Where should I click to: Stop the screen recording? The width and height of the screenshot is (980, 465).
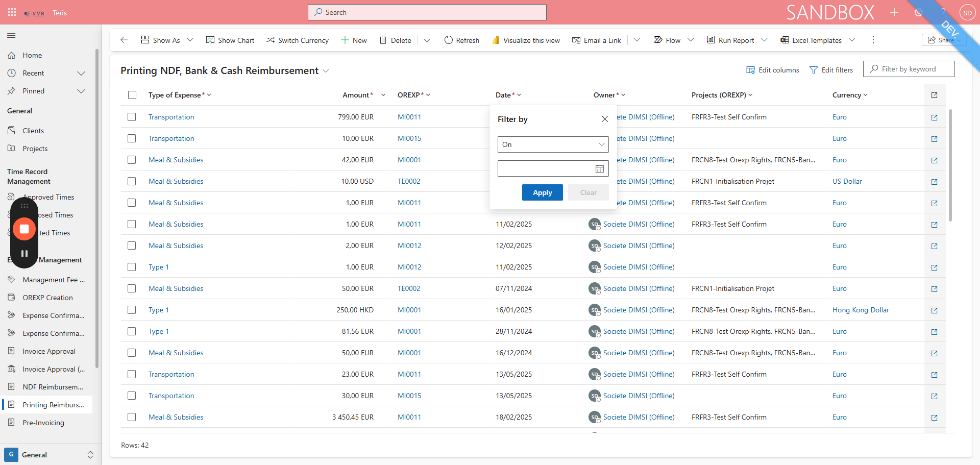tap(24, 229)
